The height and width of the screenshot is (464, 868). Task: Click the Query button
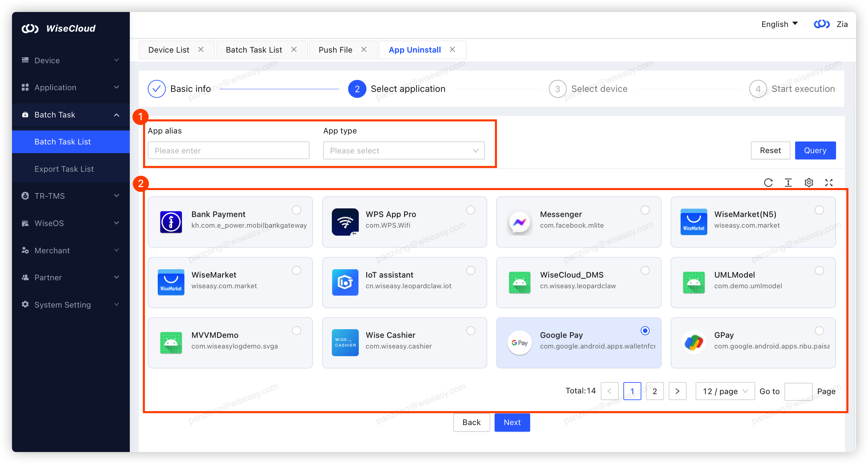point(815,150)
